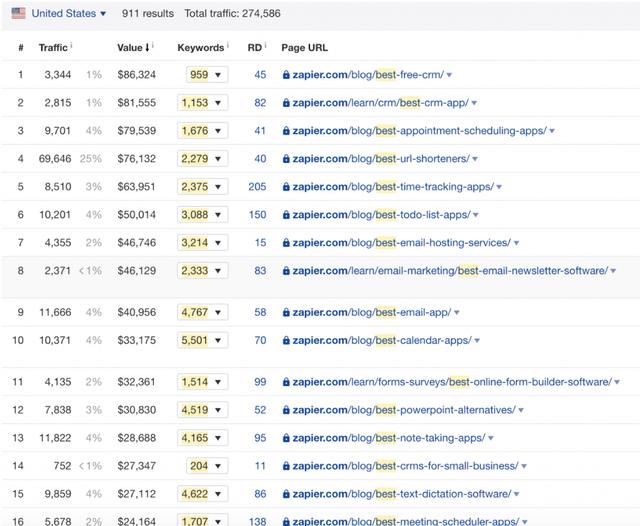Viewport: 640px width, 526px height.
Task: Click the Traffic info icon
Action: pyautogui.click(x=71, y=44)
